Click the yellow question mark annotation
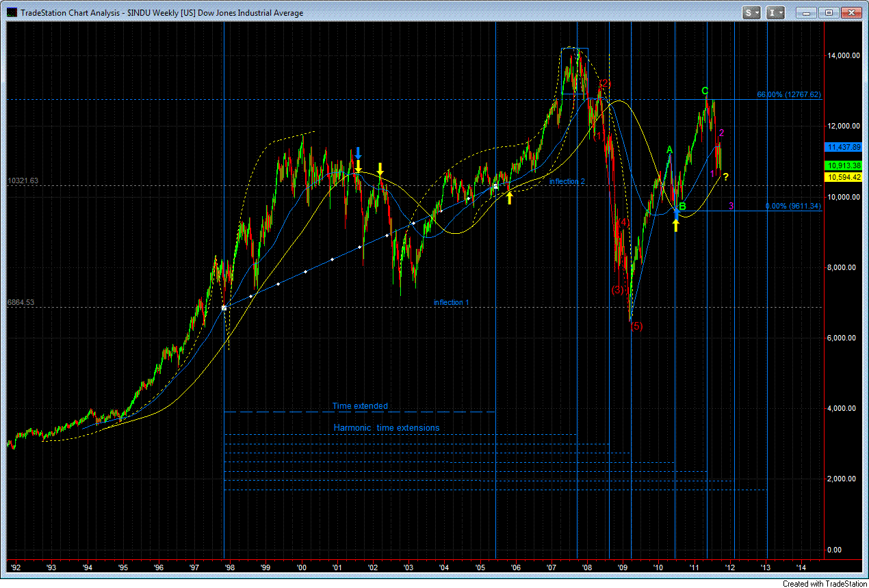The image size is (869, 588). (x=726, y=177)
